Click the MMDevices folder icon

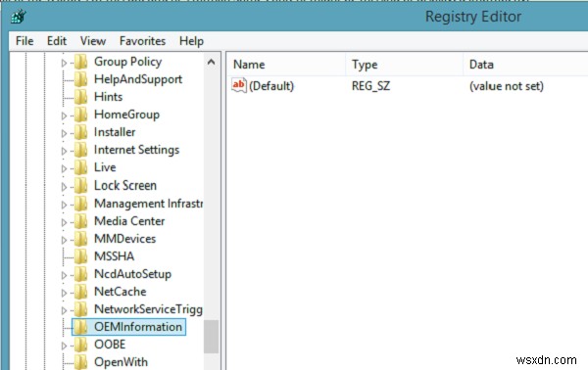(x=80, y=238)
